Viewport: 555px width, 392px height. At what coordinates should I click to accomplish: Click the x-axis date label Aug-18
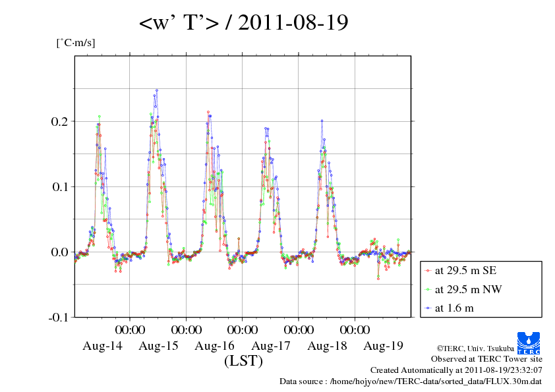click(327, 346)
